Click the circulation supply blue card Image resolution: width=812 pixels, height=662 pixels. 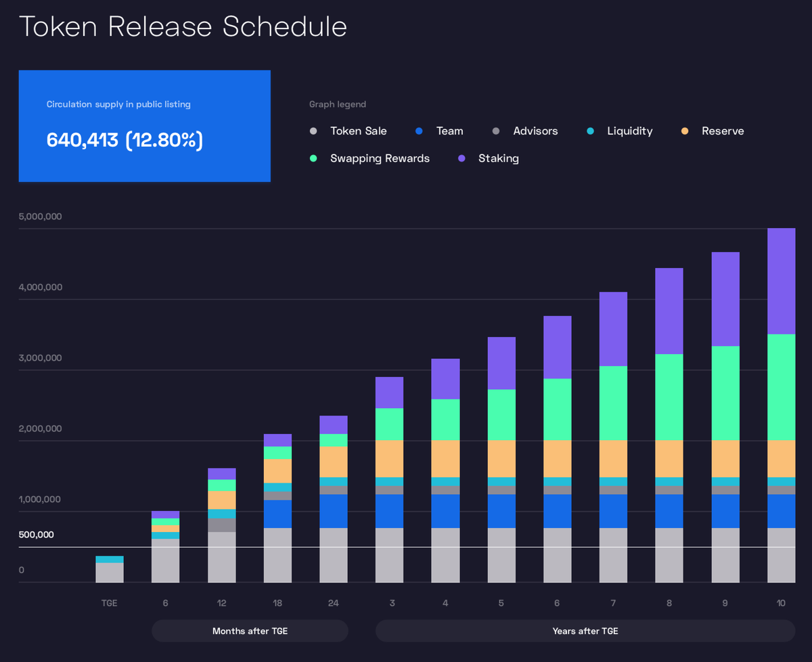click(144, 126)
